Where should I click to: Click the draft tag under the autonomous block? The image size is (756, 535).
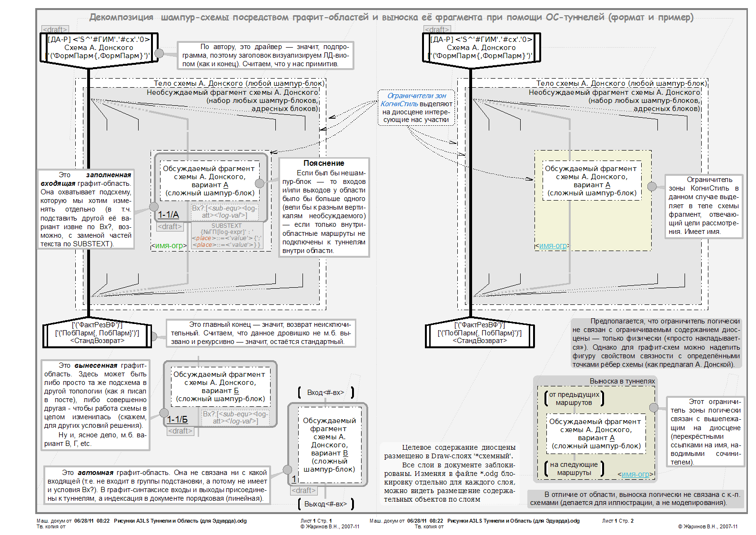click(x=303, y=490)
